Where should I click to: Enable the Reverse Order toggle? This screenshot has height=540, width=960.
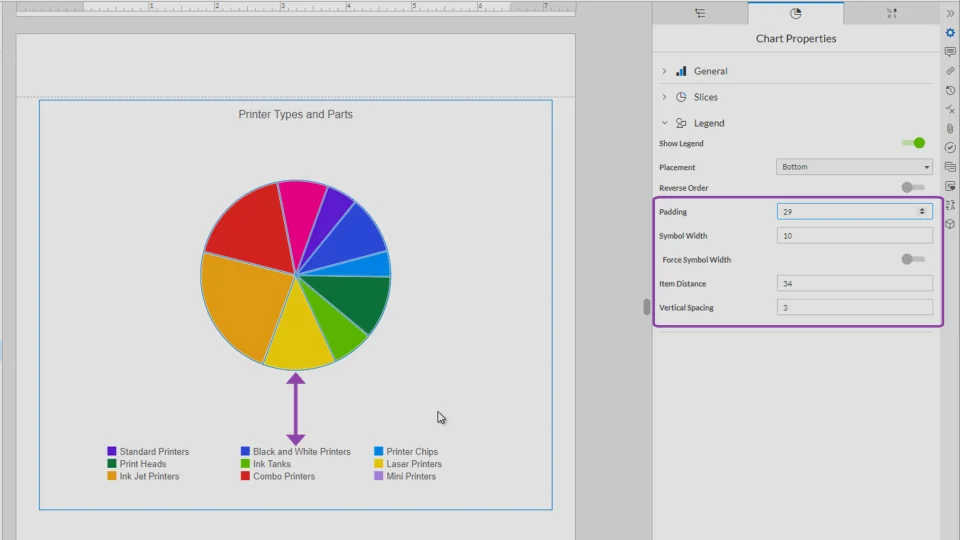[912, 187]
